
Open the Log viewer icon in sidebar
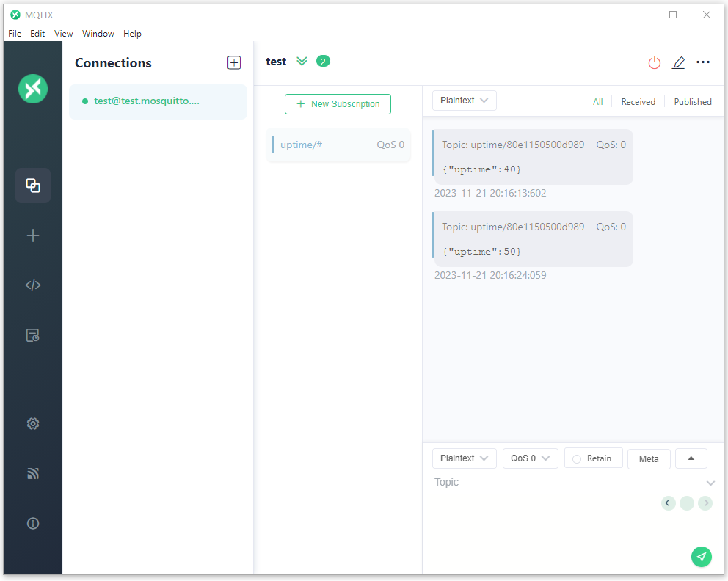(33, 335)
